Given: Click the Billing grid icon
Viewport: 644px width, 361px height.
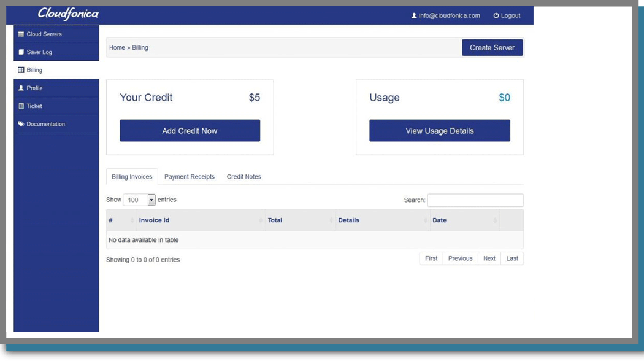Looking at the screenshot, I should point(21,70).
